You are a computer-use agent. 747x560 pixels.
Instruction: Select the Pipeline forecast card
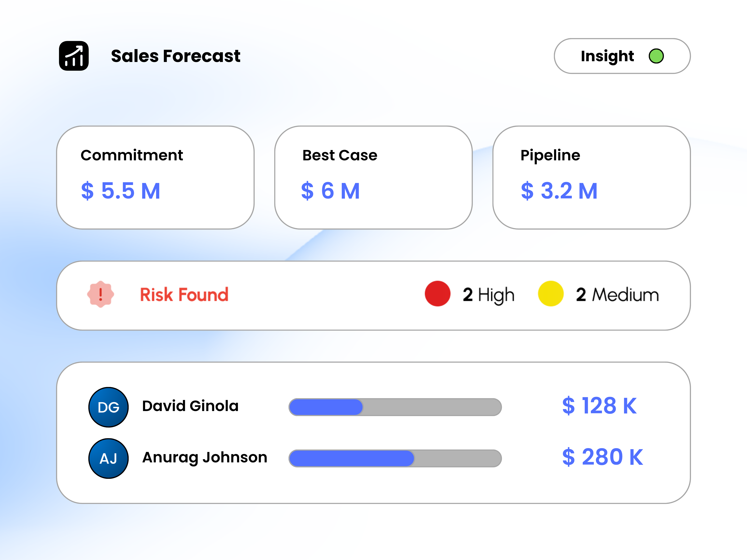591,178
